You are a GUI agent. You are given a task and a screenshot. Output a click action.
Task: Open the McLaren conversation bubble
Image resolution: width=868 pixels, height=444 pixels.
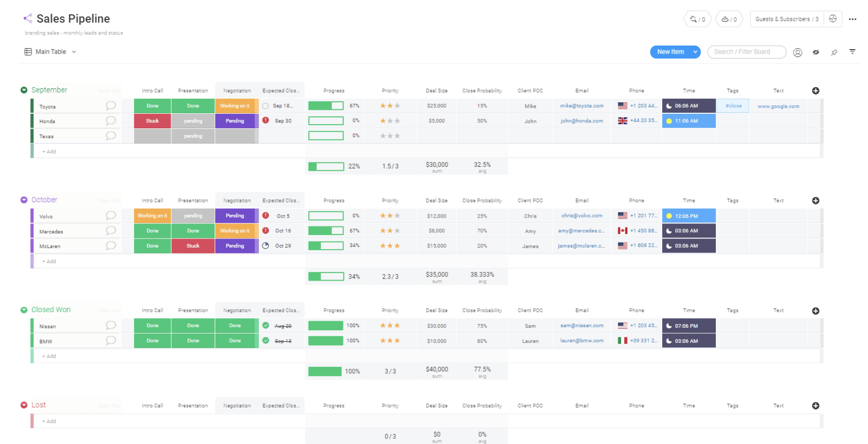pyautogui.click(x=111, y=246)
